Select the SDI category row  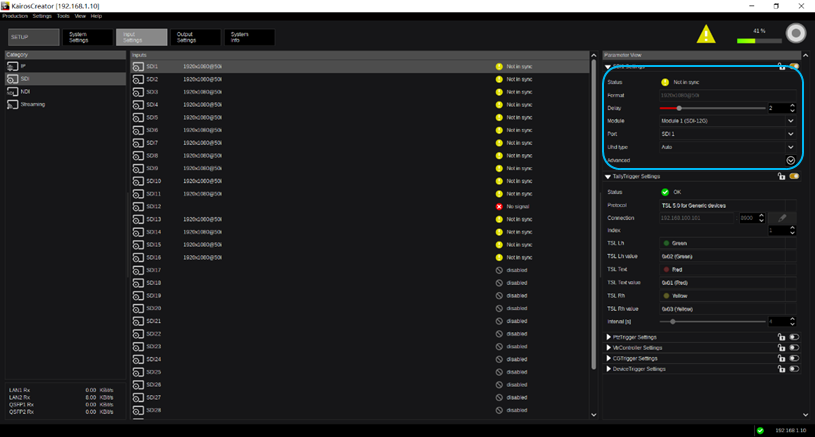tap(65, 79)
